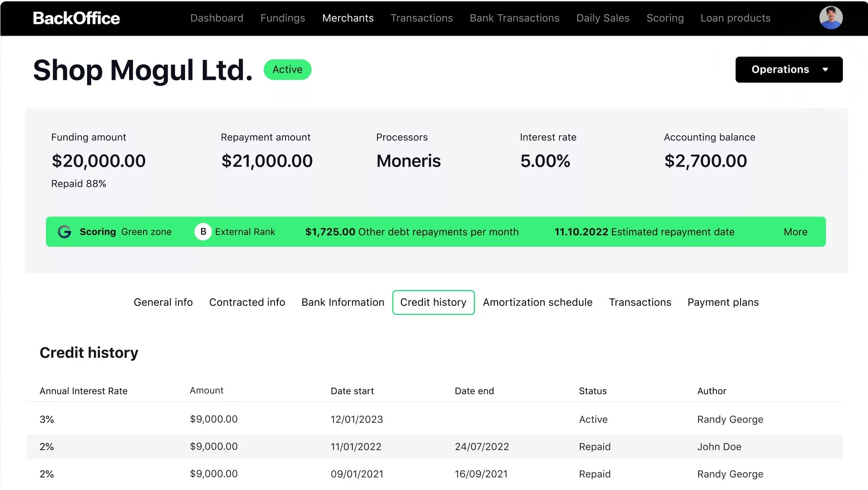Click the $21,000.00 repayment amount value
The height and width of the screenshot is (490, 868).
[x=267, y=161]
